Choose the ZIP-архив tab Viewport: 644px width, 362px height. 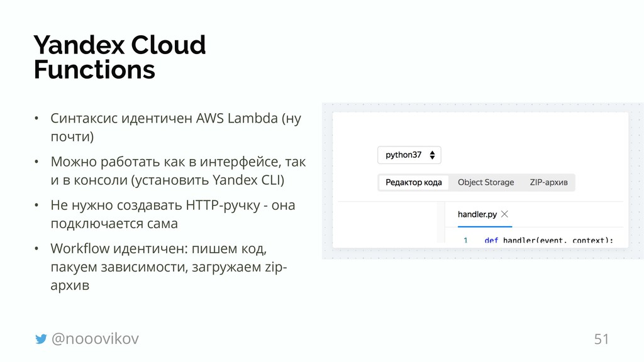coord(548,182)
